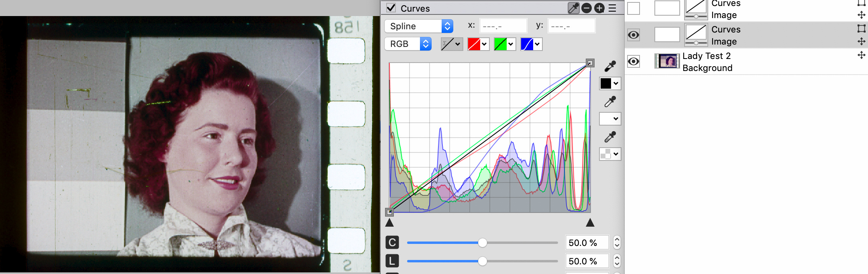This screenshot has height=274, width=868.
Task: Open the transparent checkered swatch dropdown
Action: click(610, 154)
